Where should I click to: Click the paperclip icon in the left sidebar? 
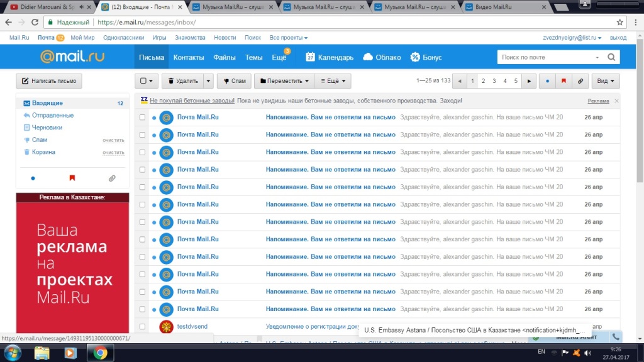point(112,178)
